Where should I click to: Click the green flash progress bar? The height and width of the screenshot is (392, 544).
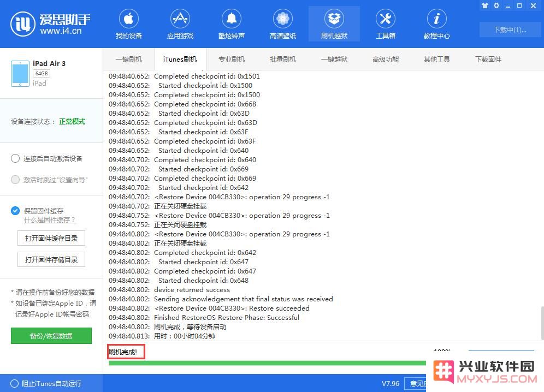[x=267, y=363]
